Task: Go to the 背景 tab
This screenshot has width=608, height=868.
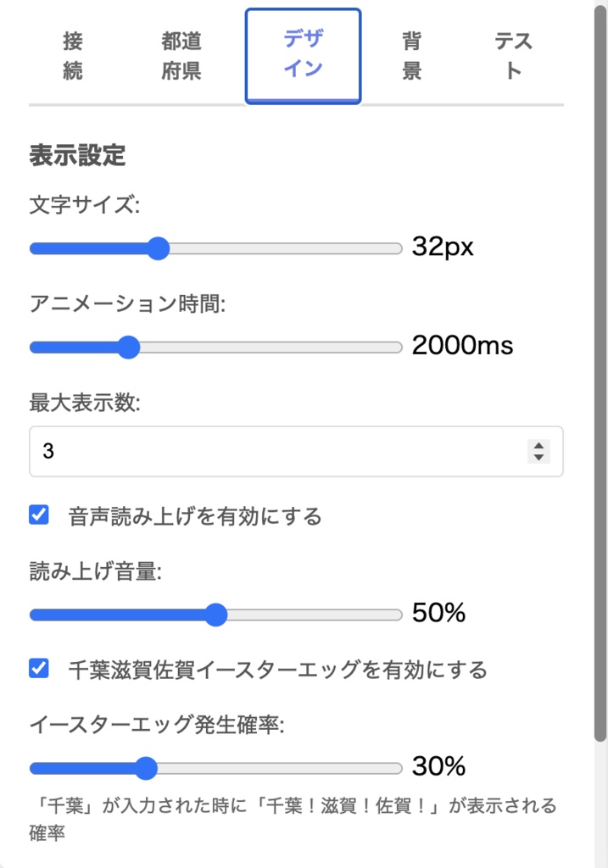Action: (x=411, y=56)
